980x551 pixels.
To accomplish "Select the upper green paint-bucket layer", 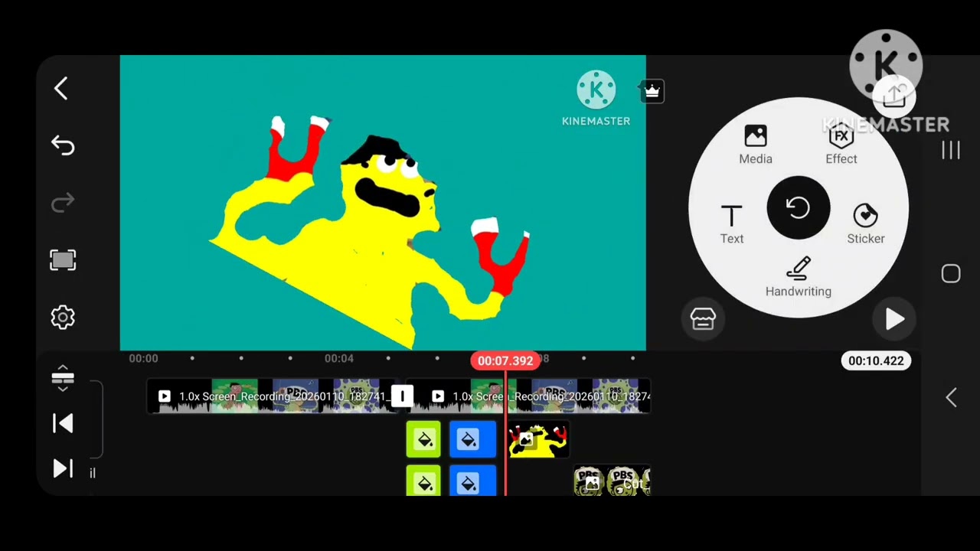I will pos(423,440).
